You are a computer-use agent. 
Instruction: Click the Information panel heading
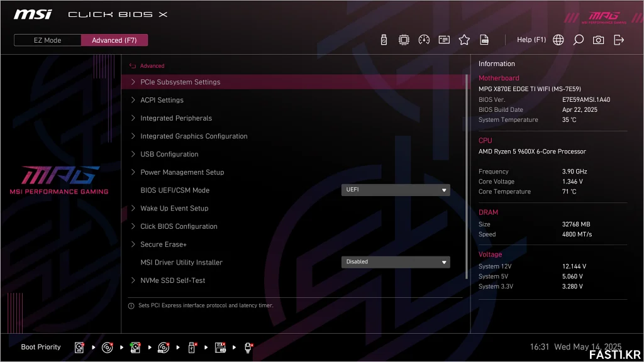(x=497, y=63)
